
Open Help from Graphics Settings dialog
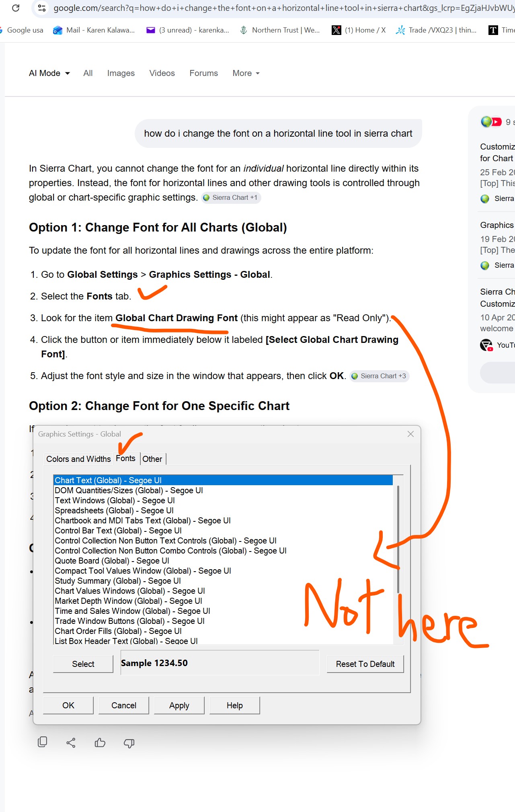tap(235, 705)
